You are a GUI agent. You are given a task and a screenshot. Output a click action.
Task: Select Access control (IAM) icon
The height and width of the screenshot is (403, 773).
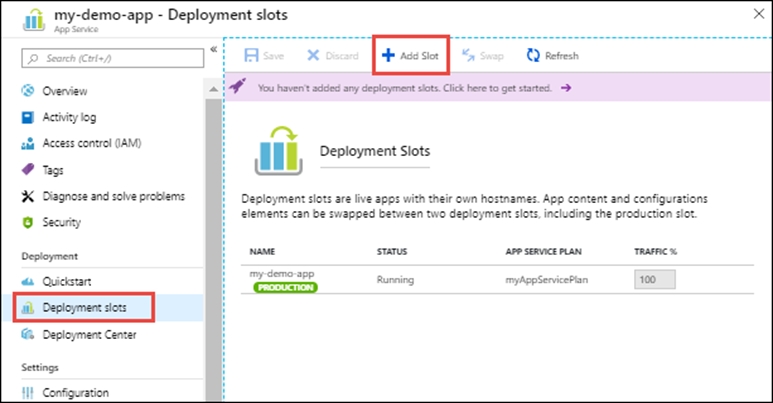click(x=28, y=143)
